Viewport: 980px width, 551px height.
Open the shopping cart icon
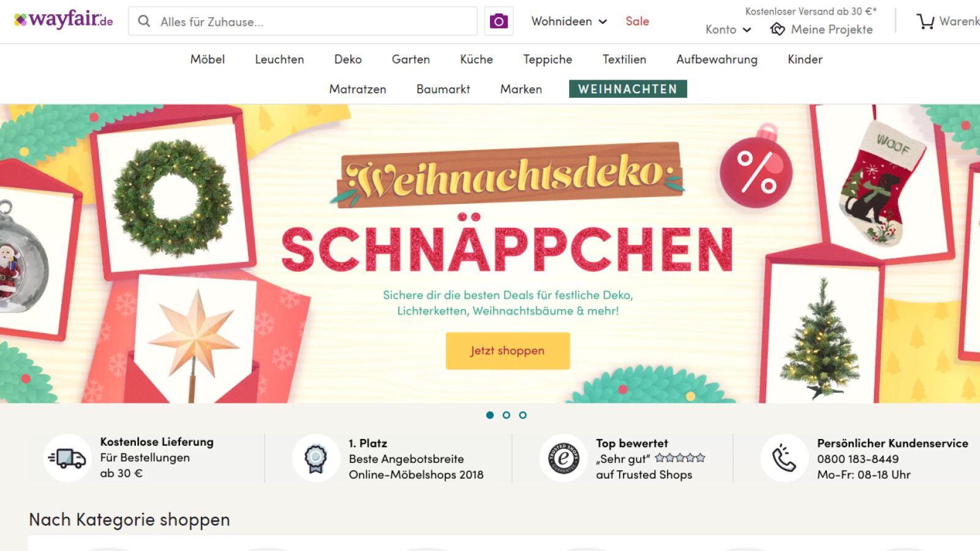coord(925,21)
